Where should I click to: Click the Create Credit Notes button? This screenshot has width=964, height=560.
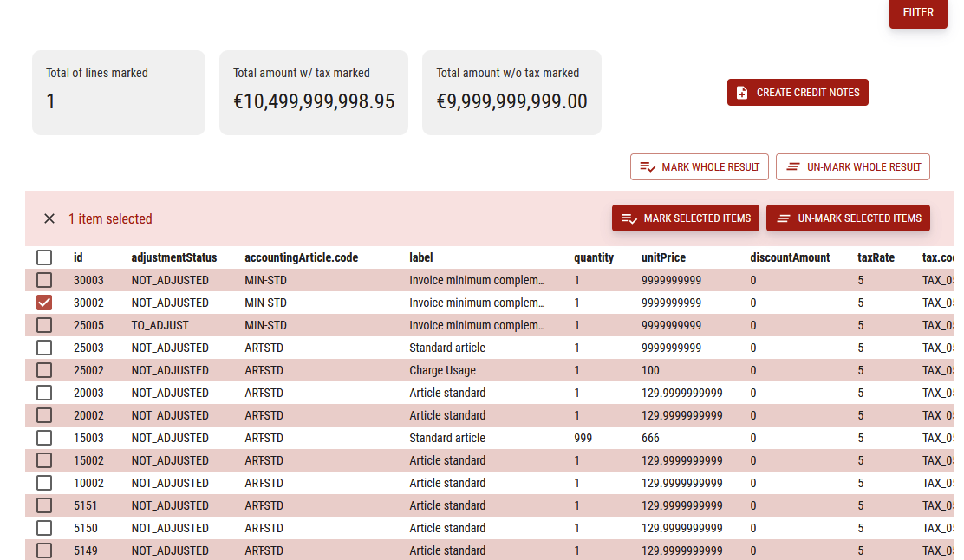[x=798, y=93]
